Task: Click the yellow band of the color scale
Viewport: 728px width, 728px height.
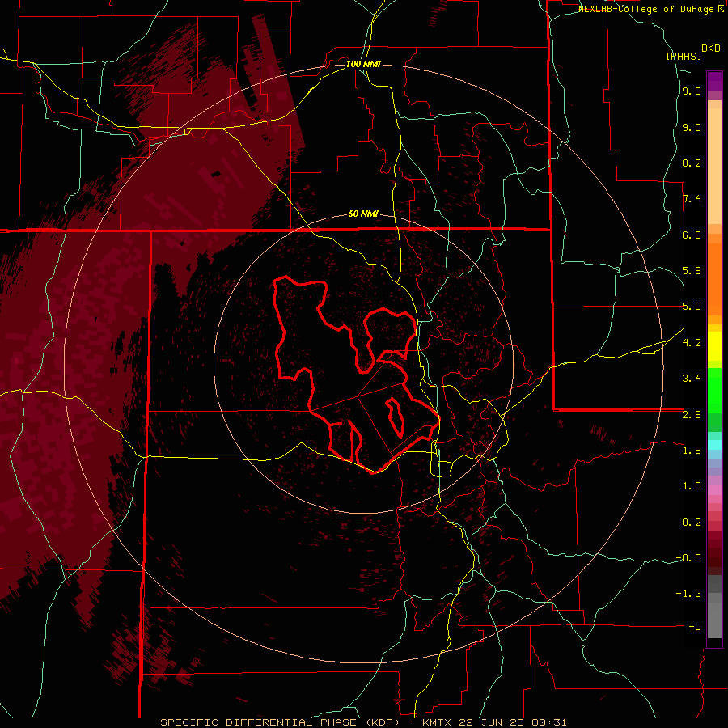Action: 714,346
